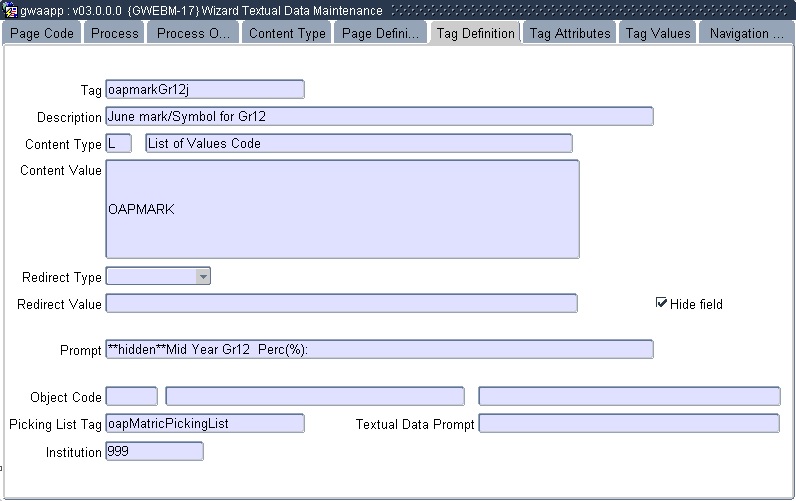Click the Textual Data Prompt field
Viewport: 796px width, 501px height.
[x=629, y=423]
